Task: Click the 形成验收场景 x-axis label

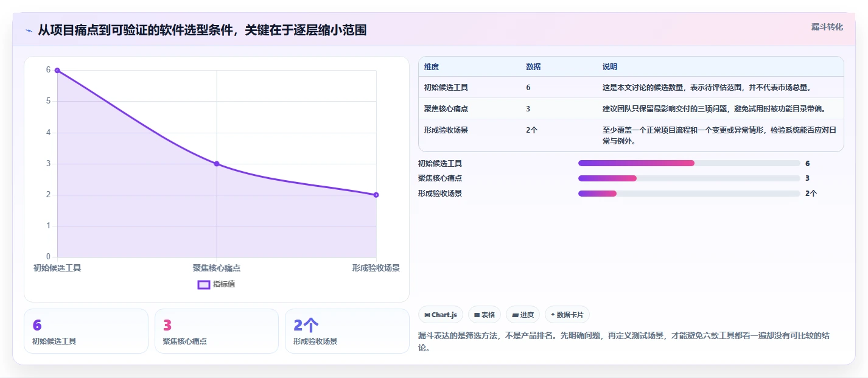Action: (x=376, y=268)
